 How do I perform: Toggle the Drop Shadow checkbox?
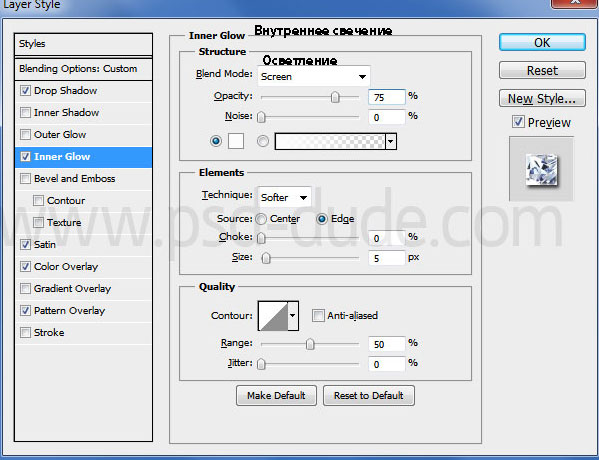tap(25, 91)
